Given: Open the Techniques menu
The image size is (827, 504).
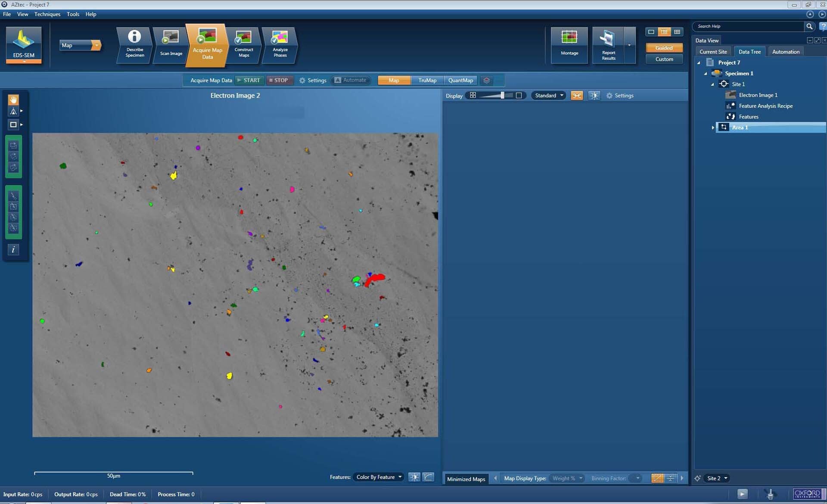Looking at the screenshot, I should pyautogui.click(x=47, y=14).
